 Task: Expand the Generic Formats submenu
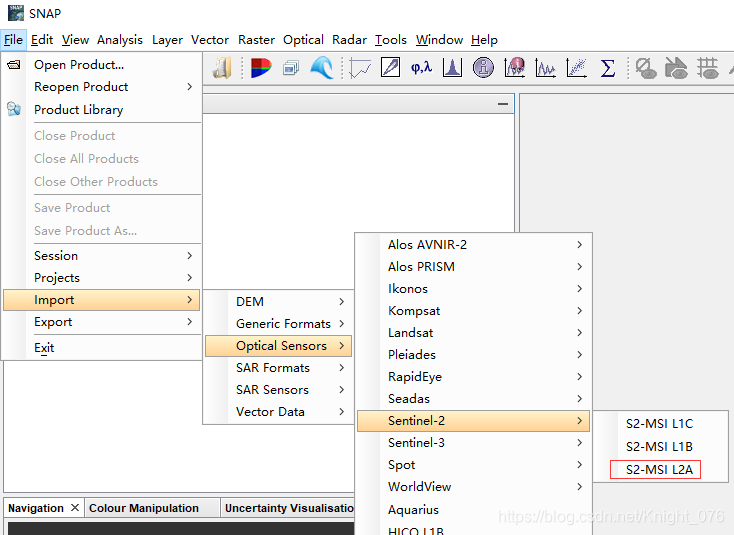pos(279,323)
